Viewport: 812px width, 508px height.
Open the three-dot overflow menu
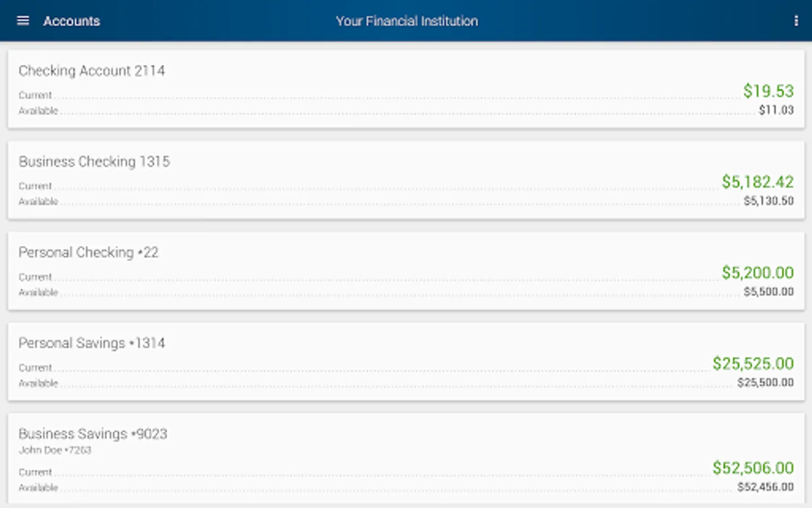tap(796, 21)
